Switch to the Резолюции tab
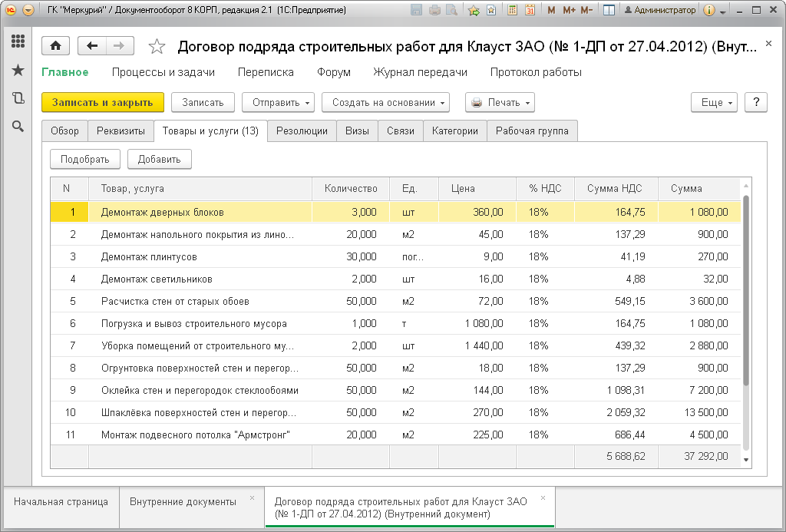Image resolution: width=786 pixels, height=532 pixels. tap(302, 131)
